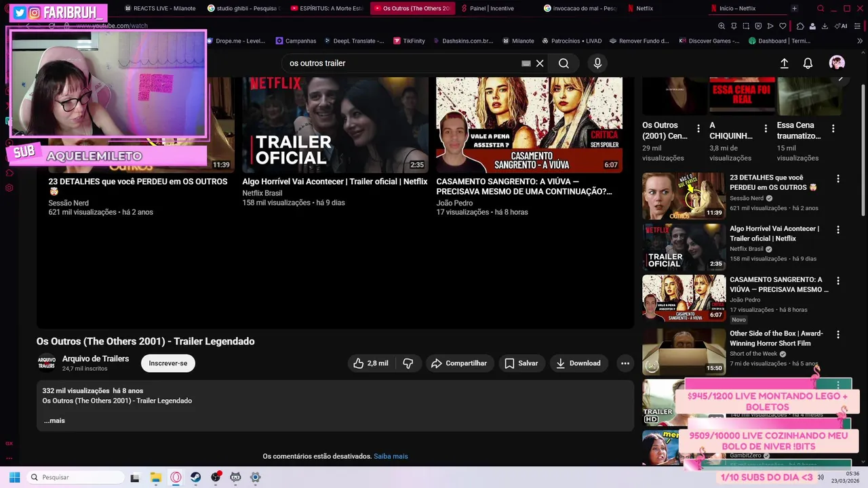Save the video with Salvar
This screenshot has width=868, height=488.
tap(521, 363)
